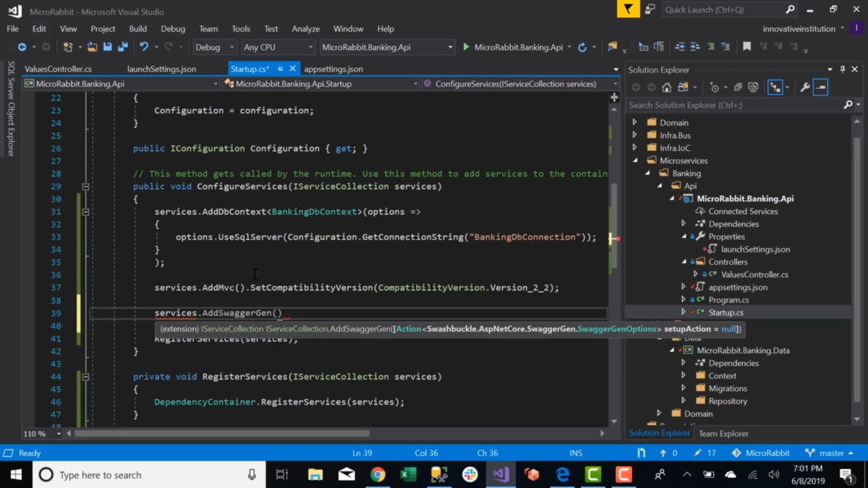Switch to Team Explorer tab
This screenshot has width=868, height=488.
(x=723, y=434)
